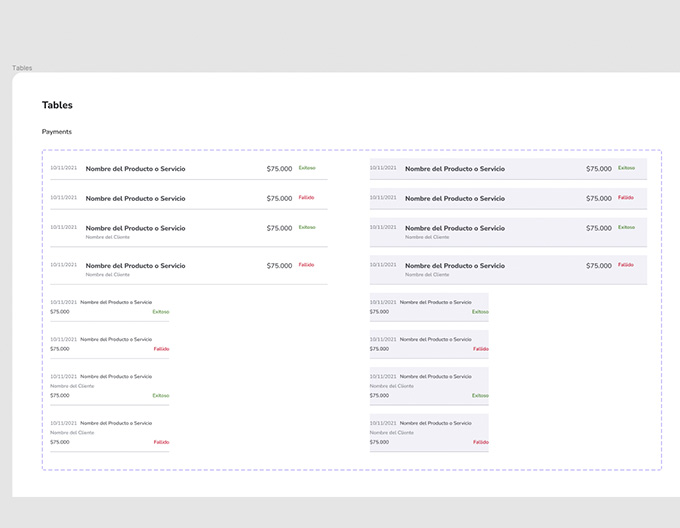This screenshot has height=528, width=680.
Task: Click the bold Tables heading
Action: coord(57,105)
